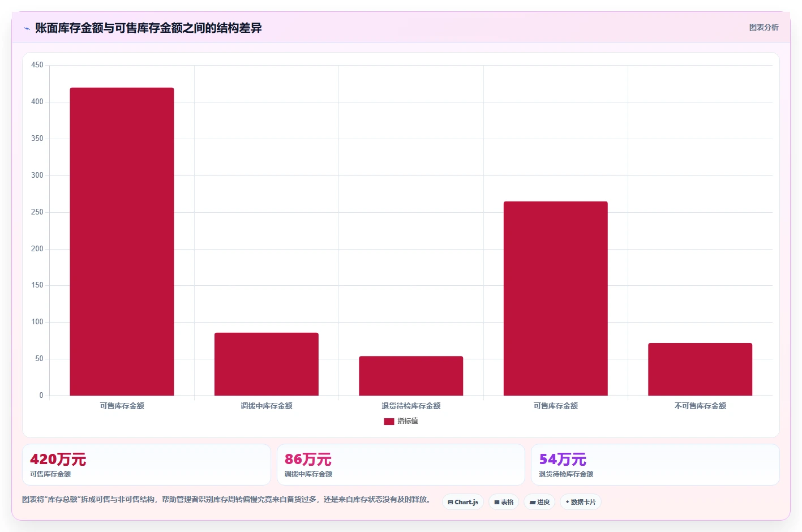Click the 图表分析 label in the header
Viewport: 802px width, 532px height.
tap(764, 27)
